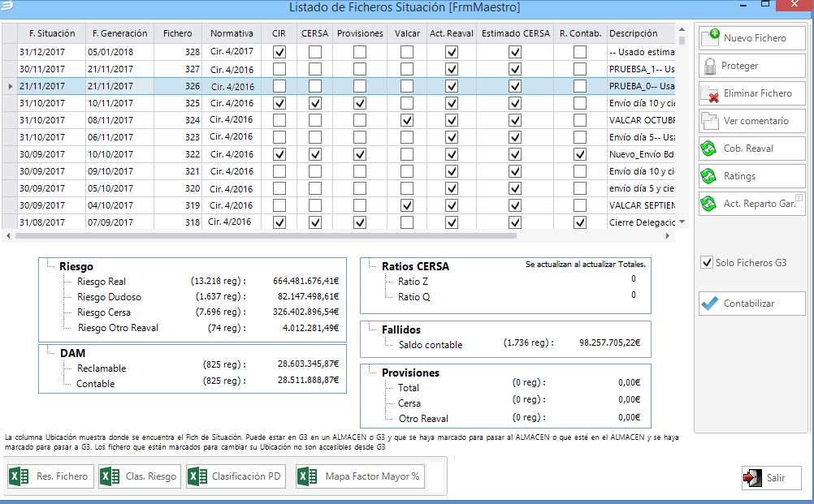Select Riesgo Dudoso in the Riesgo tree
This screenshot has height=504, width=814.
pos(109,297)
